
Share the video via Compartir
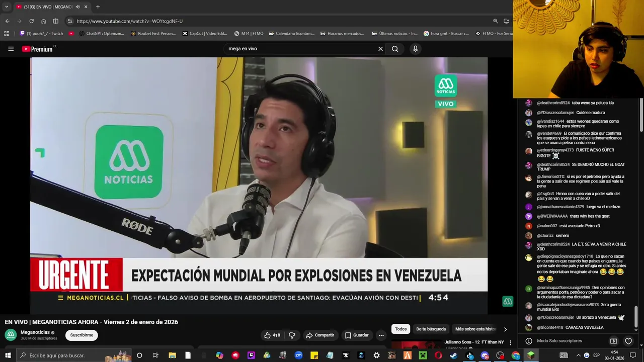click(320, 335)
